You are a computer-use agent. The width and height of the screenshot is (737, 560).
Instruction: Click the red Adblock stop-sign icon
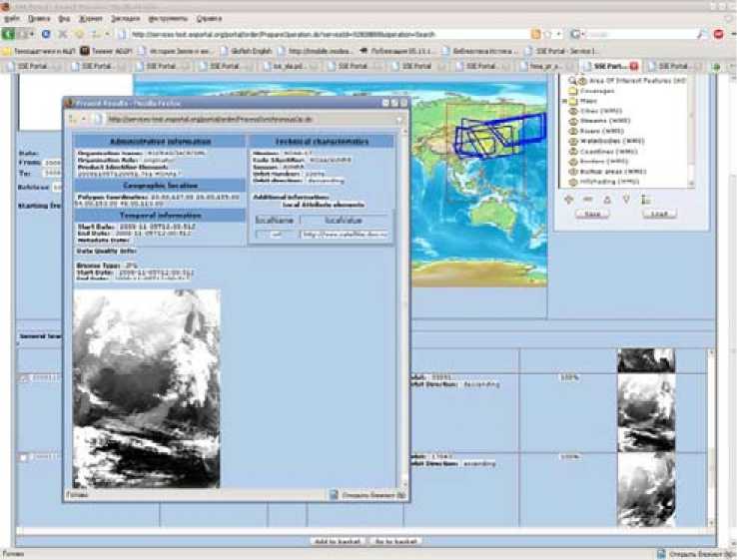(719, 34)
